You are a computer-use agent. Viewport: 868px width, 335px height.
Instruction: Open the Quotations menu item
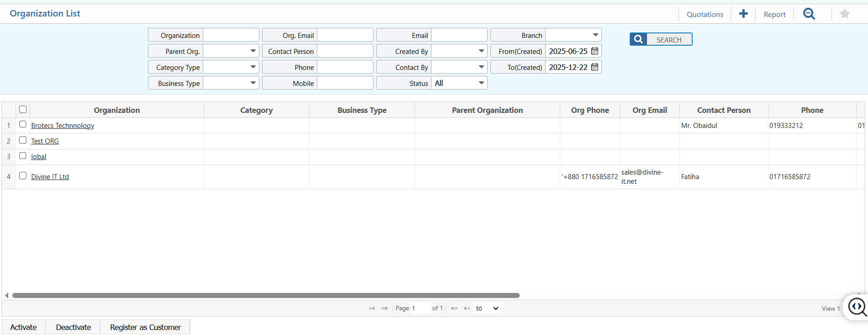(x=705, y=14)
